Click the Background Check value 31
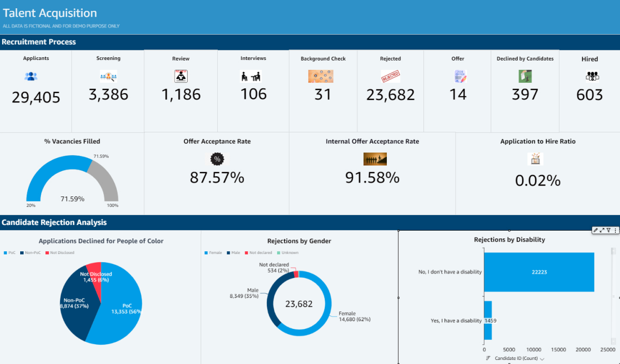 coord(323,95)
